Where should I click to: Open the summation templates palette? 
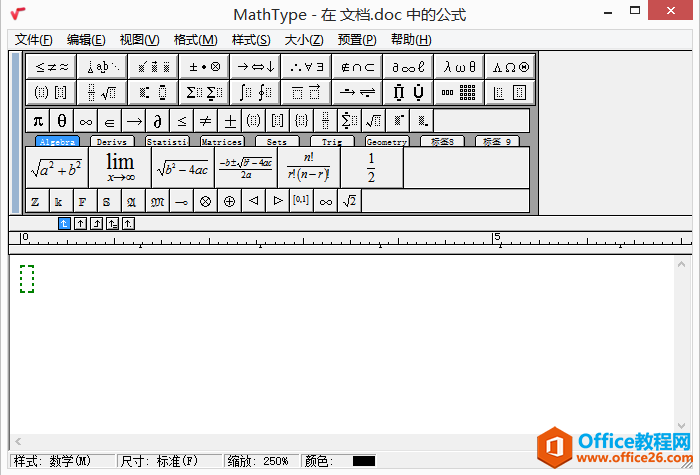point(204,92)
